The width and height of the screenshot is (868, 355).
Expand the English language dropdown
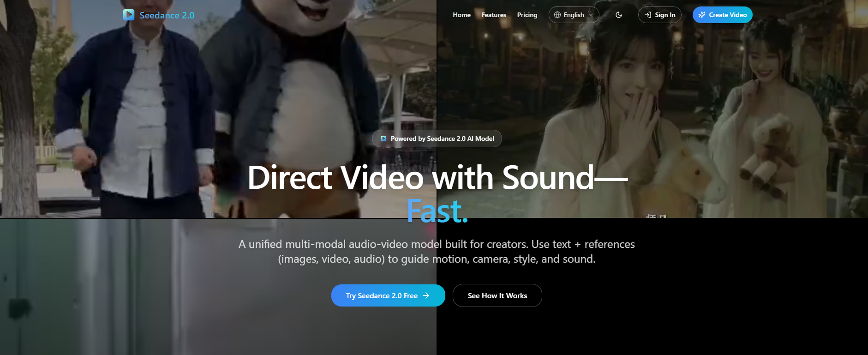pos(574,15)
